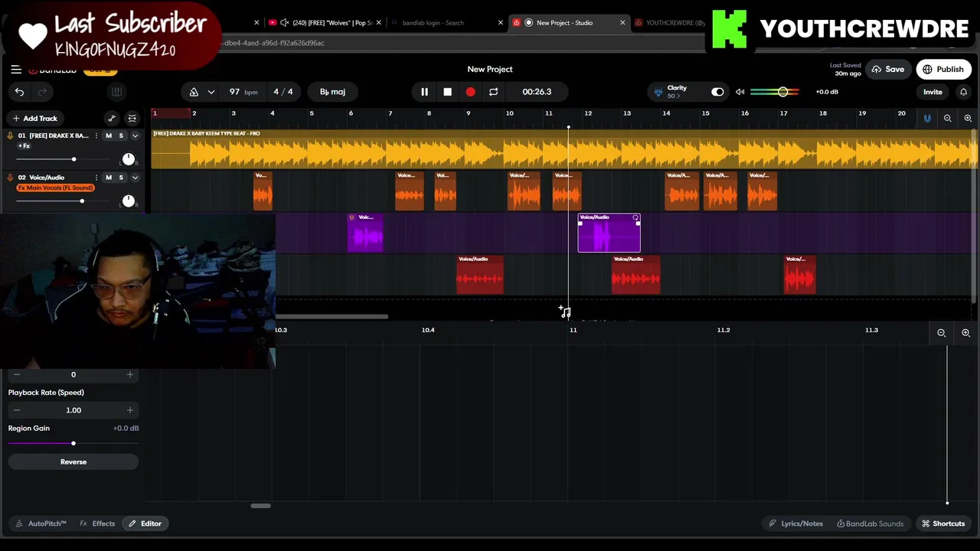This screenshot has width=980, height=551.
Task: Undo the last action
Action: [x=19, y=92]
